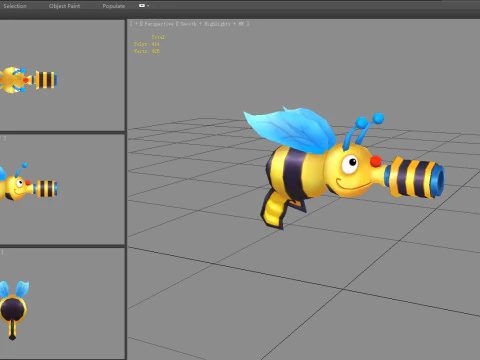Open the Smooth + Highlights shading menu

(x=205, y=24)
